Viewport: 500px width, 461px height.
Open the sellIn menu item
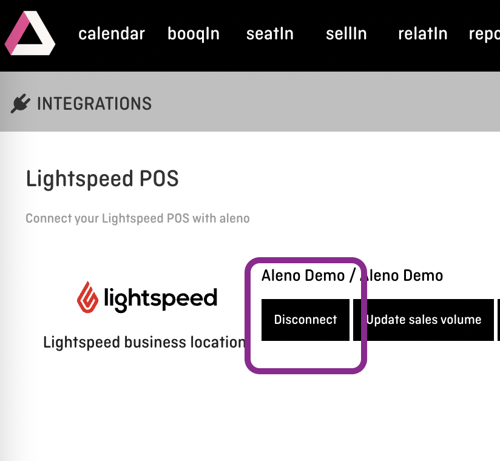[x=346, y=34]
